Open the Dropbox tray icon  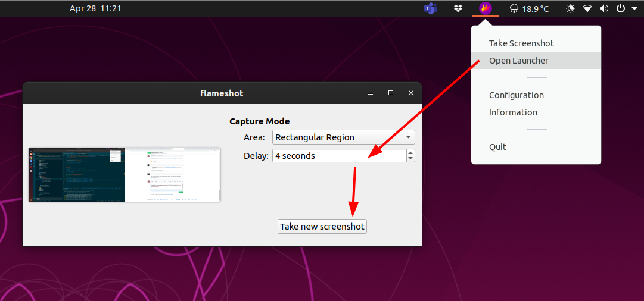[x=458, y=8]
